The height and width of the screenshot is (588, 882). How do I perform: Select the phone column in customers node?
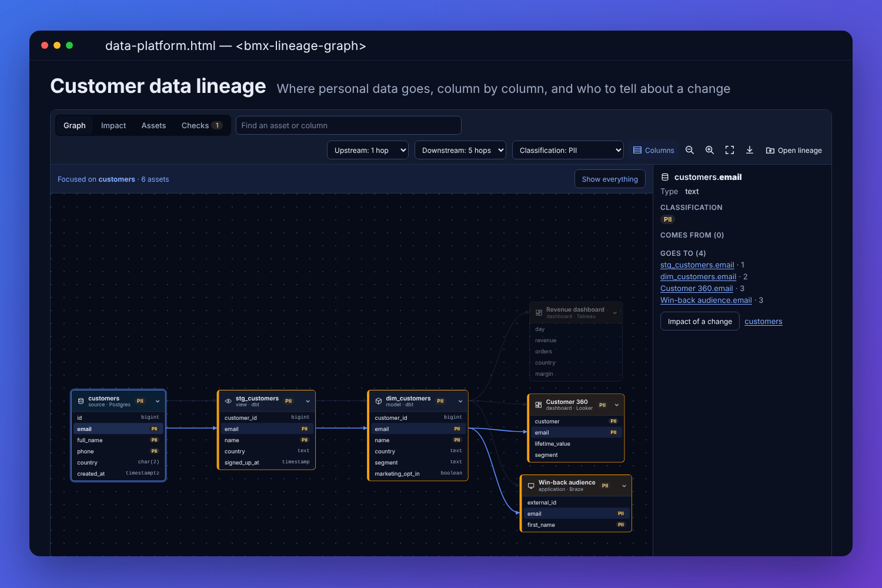point(118,451)
